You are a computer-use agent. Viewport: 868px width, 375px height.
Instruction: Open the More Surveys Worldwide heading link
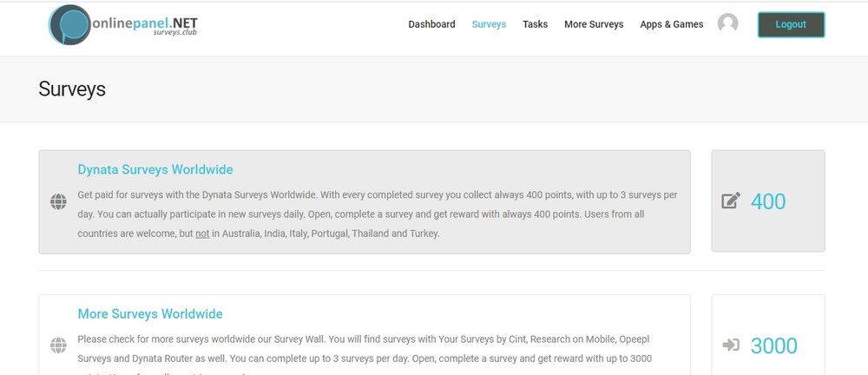(150, 314)
